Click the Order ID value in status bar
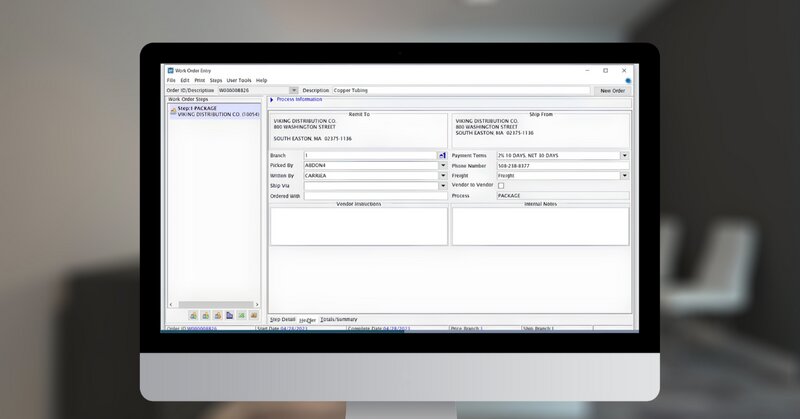 [202, 329]
